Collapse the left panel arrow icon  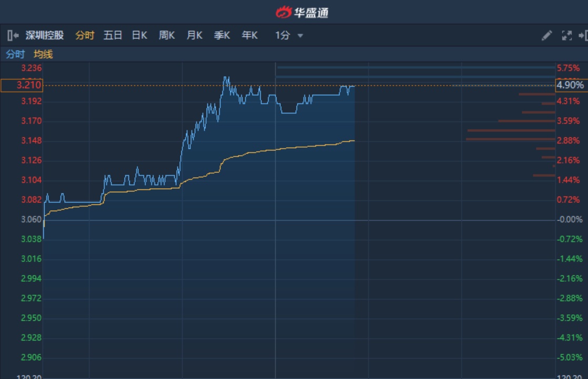[13, 36]
